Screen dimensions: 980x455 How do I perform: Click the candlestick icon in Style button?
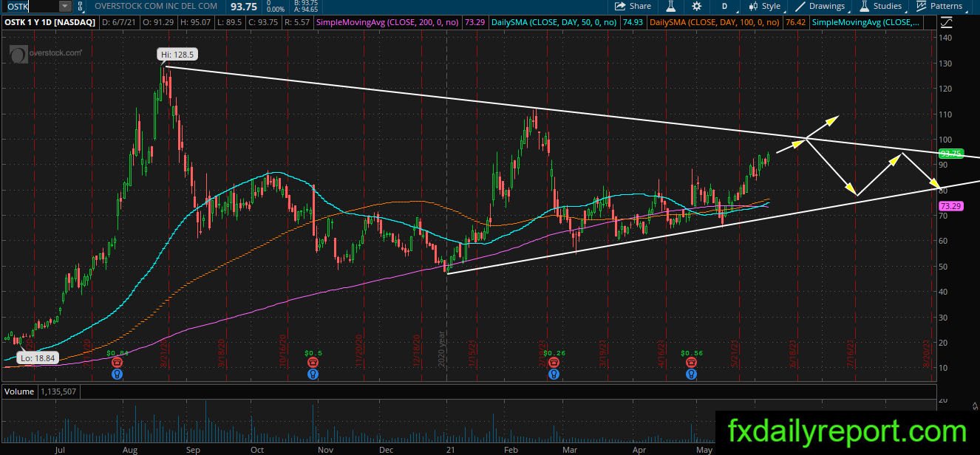tap(752, 6)
